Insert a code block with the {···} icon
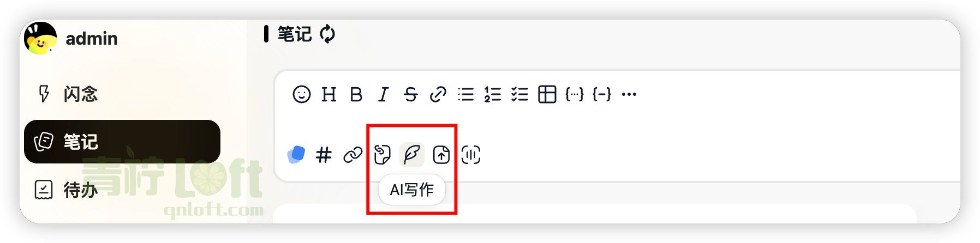Screen dimensions: 980x243 (575, 94)
